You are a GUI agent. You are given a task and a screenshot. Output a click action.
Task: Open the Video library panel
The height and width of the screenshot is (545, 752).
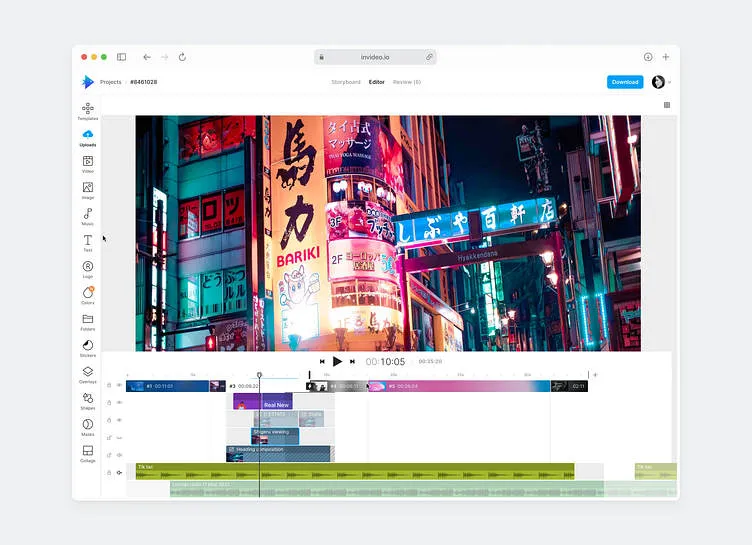click(x=88, y=164)
